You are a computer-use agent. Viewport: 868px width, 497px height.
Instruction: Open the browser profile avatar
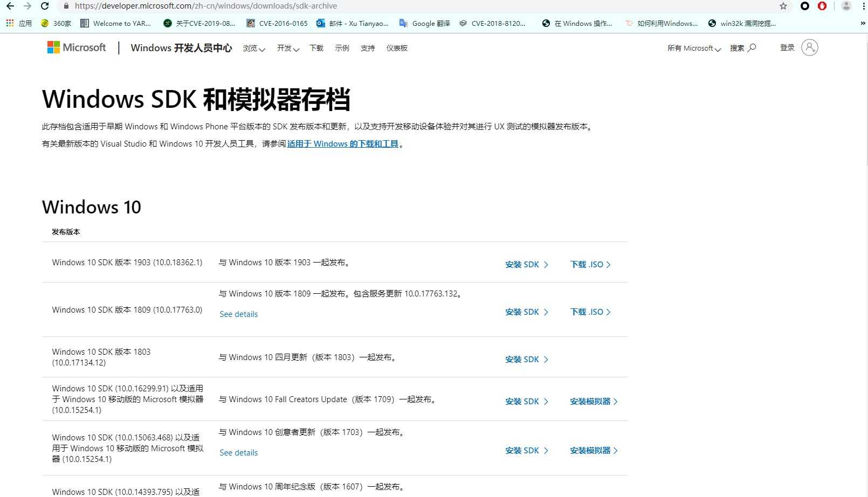846,6
